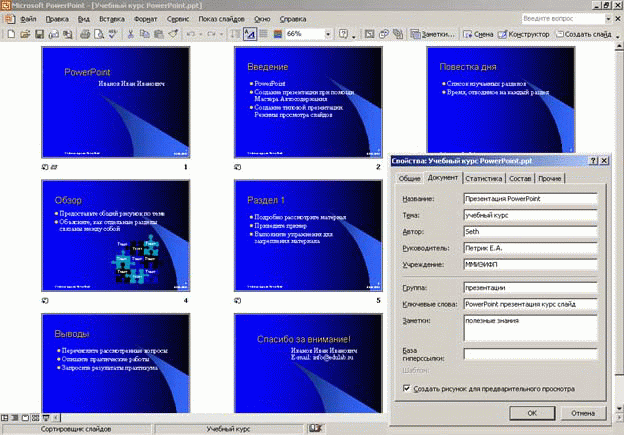Open the Help question mark icon
624x435 pixels.
point(343,34)
